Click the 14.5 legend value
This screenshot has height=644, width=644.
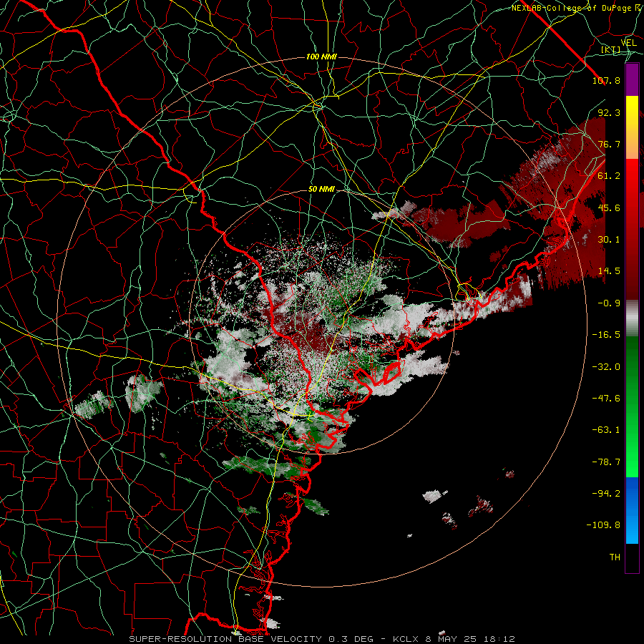pos(609,271)
